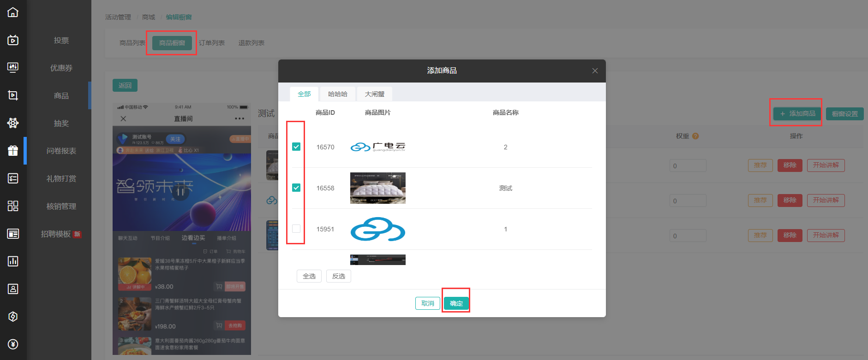Click the blue cloud image of product 15951
The width and height of the screenshot is (868, 360).
(378, 229)
